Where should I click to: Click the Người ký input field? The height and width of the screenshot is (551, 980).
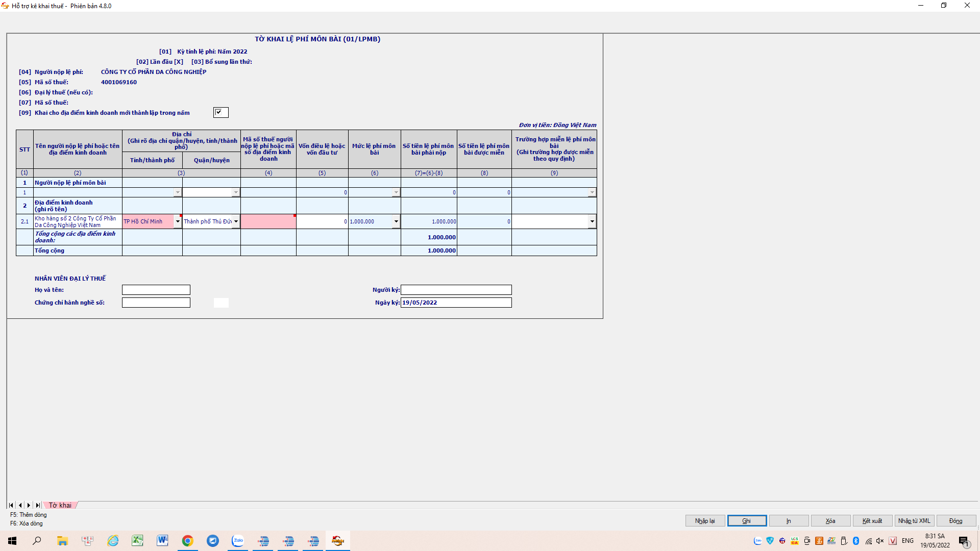[456, 290]
